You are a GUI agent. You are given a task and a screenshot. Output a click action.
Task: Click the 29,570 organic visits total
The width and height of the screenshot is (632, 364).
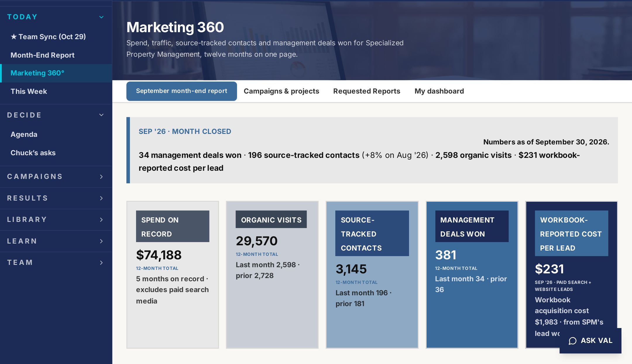coord(257,241)
